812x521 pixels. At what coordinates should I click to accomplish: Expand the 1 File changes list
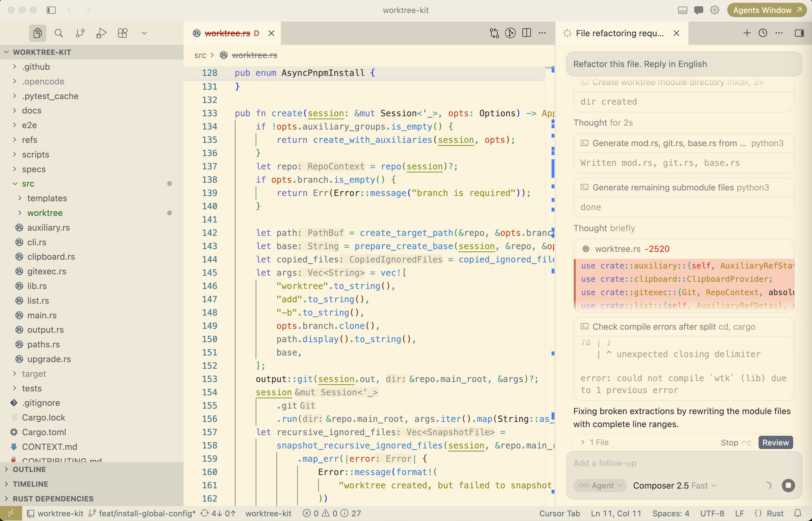click(595, 442)
